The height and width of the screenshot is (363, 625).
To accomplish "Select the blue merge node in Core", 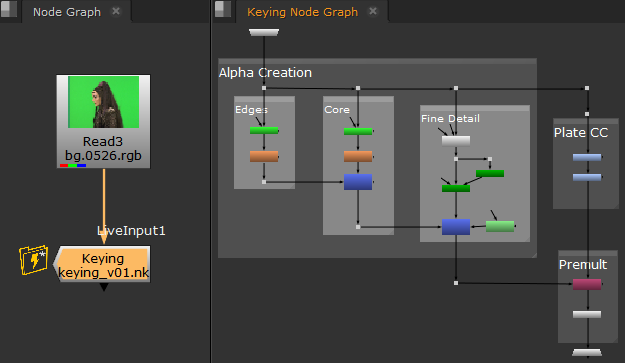I will click(x=358, y=182).
